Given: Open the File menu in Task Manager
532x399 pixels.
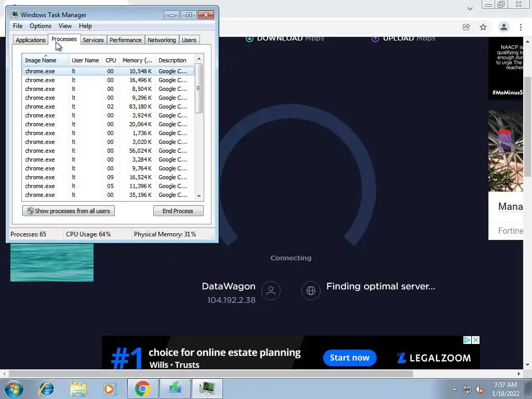Looking at the screenshot, I should tap(18, 26).
